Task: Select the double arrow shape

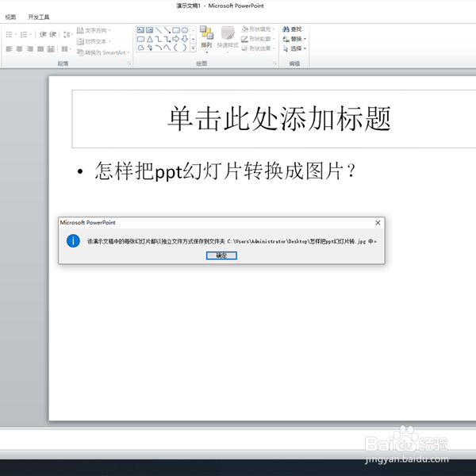Action: tap(149, 48)
